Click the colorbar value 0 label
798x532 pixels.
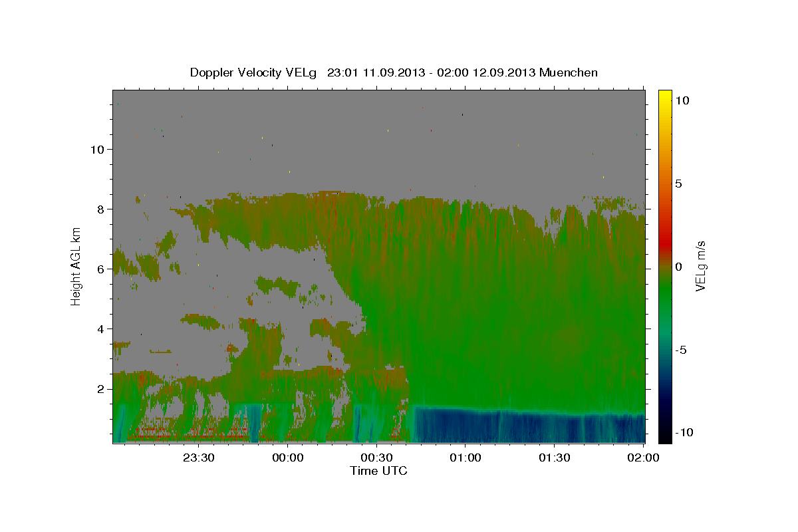click(x=678, y=267)
